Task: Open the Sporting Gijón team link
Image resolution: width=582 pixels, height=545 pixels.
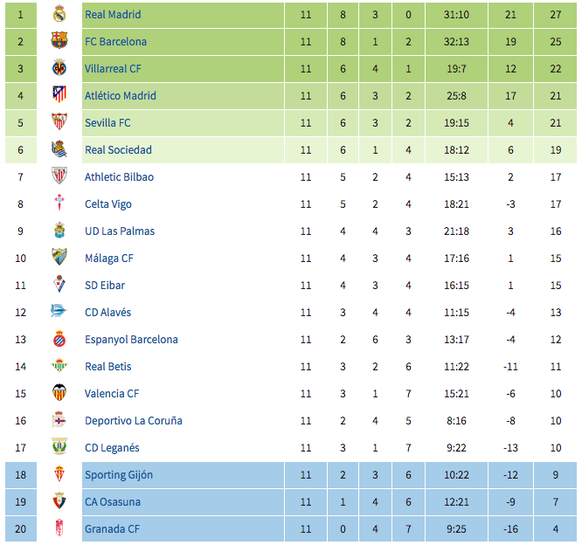Action: [x=119, y=475]
